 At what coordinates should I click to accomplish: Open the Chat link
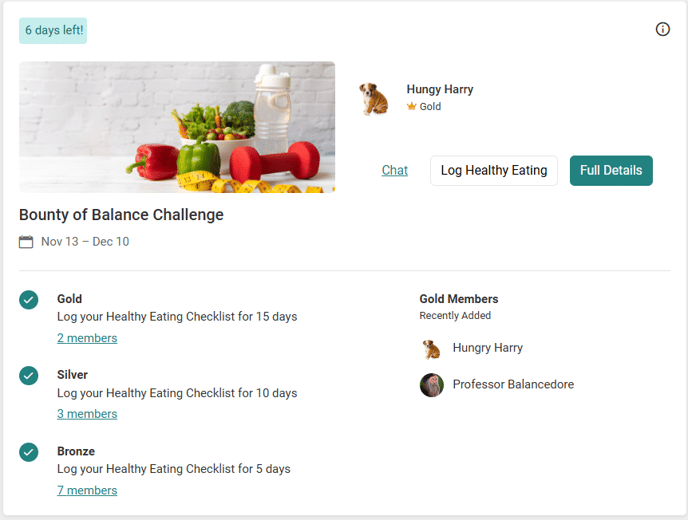click(x=395, y=170)
